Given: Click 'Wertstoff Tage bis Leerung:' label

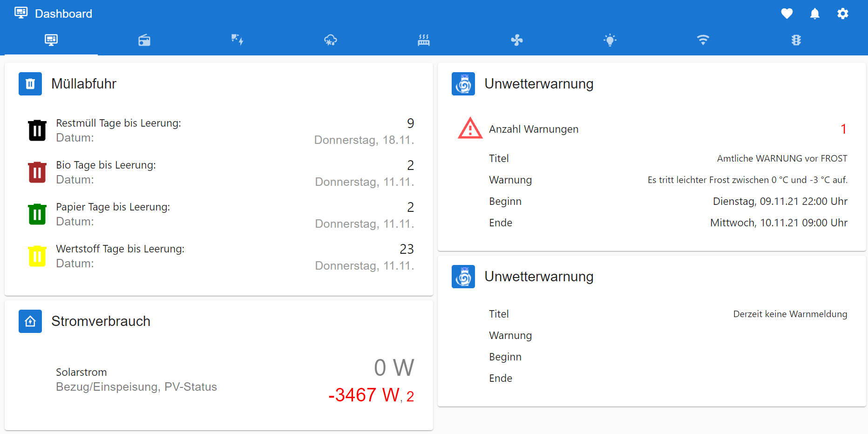Looking at the screenshot, I should click(120, 249).
